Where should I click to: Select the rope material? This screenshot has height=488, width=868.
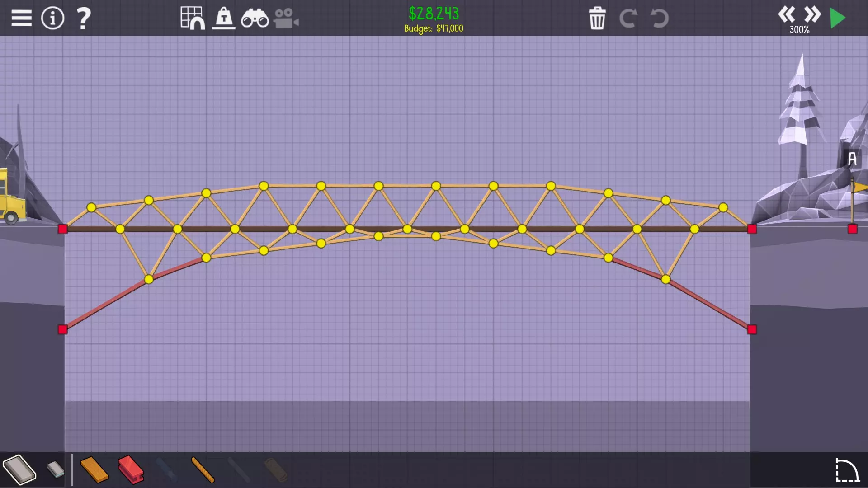pos(203,470)
